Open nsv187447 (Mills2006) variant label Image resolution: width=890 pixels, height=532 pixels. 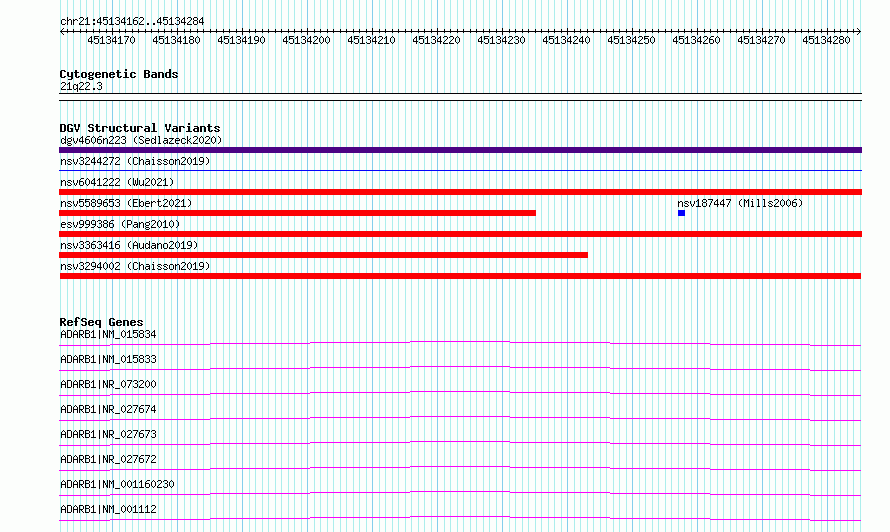click(740, 203)
